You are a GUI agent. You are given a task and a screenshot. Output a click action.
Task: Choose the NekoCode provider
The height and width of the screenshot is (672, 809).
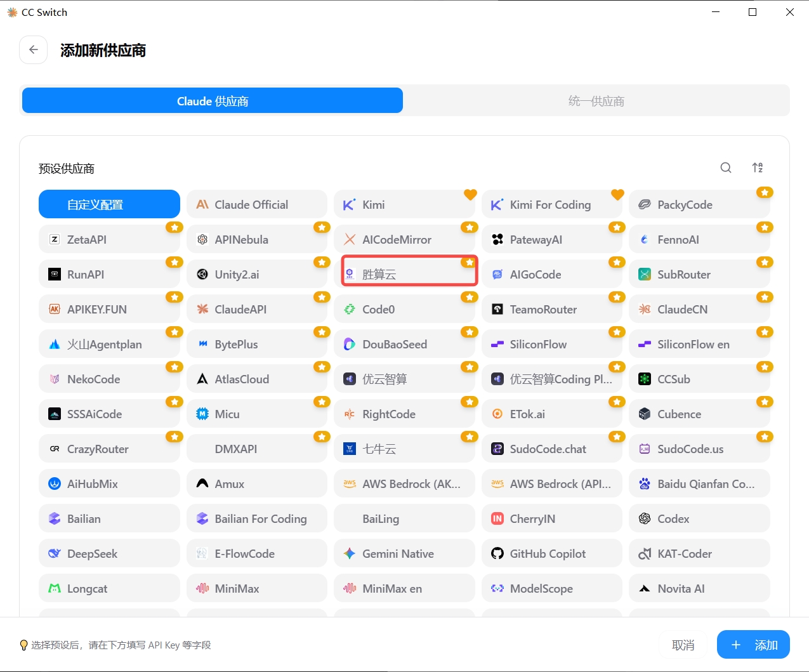pyautogui.click(x=109, y=379)
